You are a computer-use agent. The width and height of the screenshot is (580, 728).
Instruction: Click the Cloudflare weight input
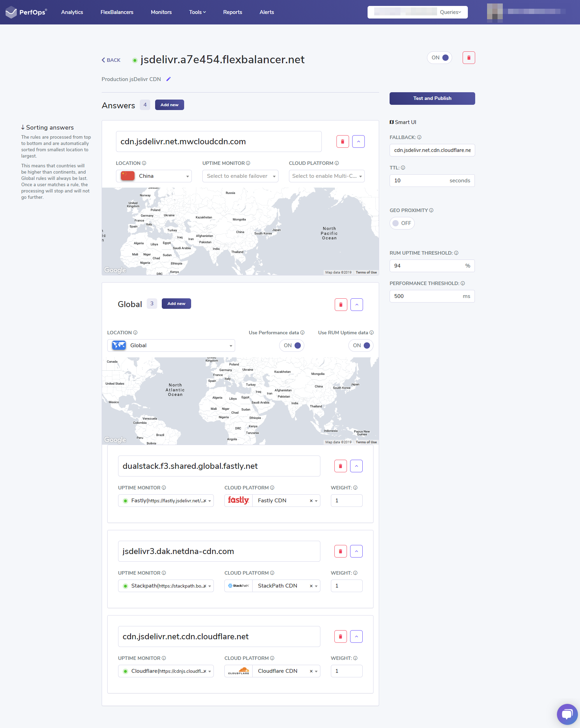coord(347,671)
